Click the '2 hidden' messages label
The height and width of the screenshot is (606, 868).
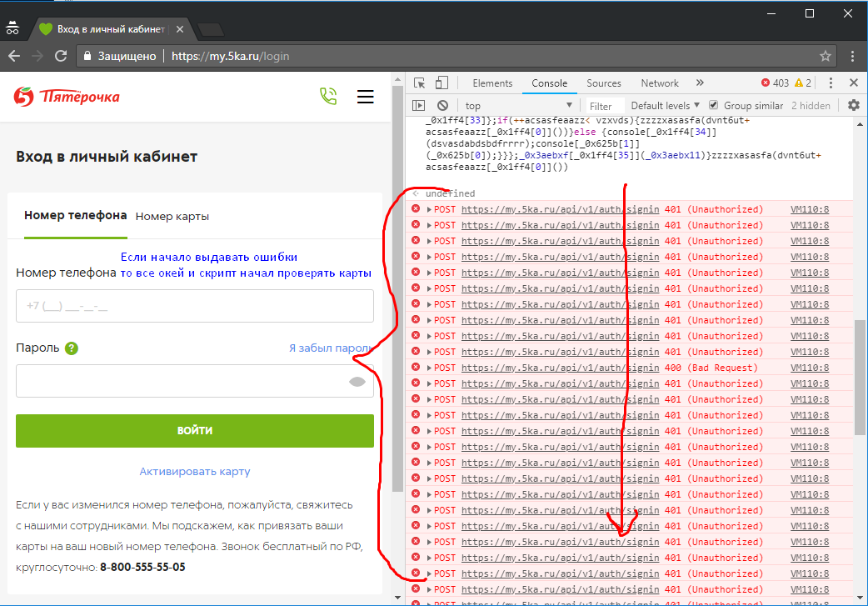[x=811, y=105]
